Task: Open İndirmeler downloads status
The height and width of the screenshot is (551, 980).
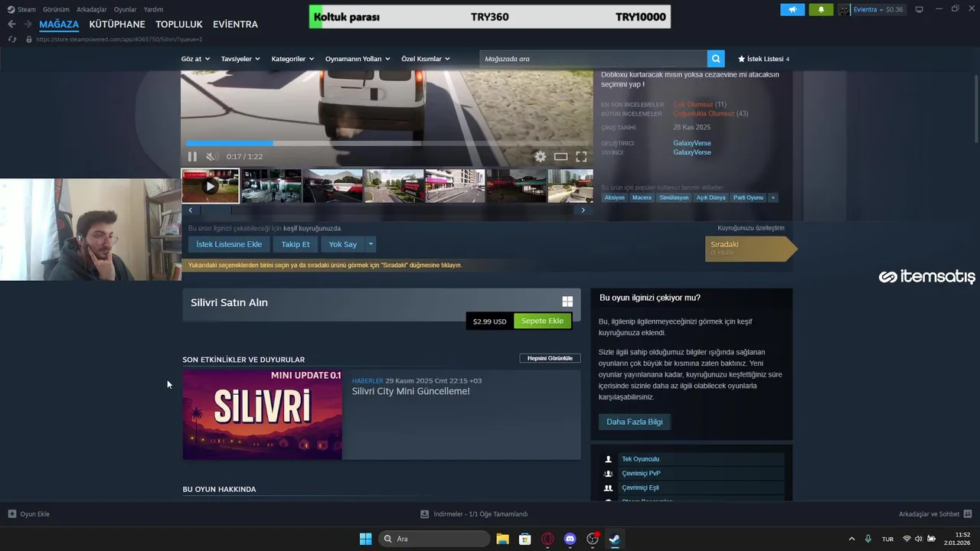Action: click(x=475, y=514)
